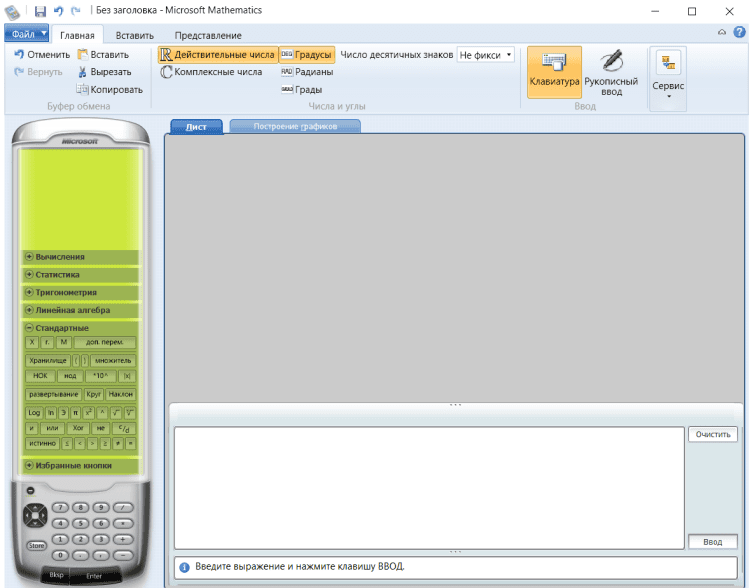Image resolution: width=750 pixels, height=588 pixels.
Task: Click the up arrow on calculator d-pad
Action: coord(36,508)
